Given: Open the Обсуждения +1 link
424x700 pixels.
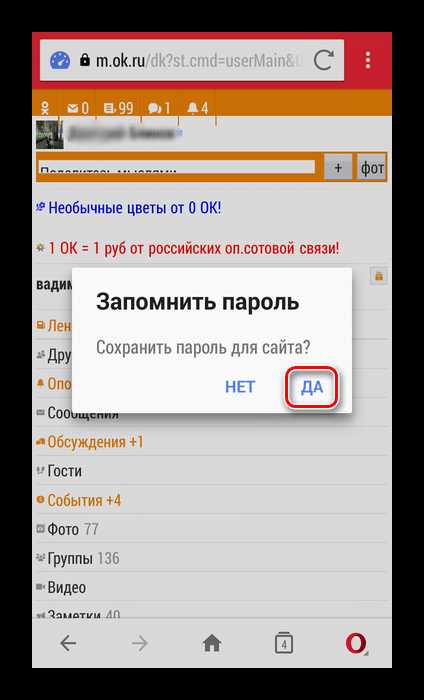Looking at the screenshot, I should 96,442.
